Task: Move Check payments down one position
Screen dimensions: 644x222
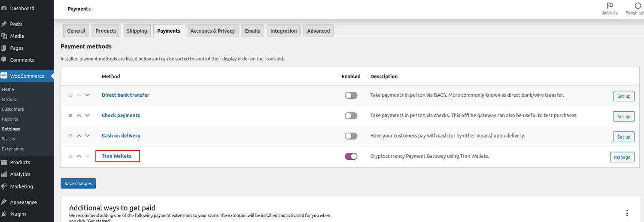Action: (x=88, y=116)
